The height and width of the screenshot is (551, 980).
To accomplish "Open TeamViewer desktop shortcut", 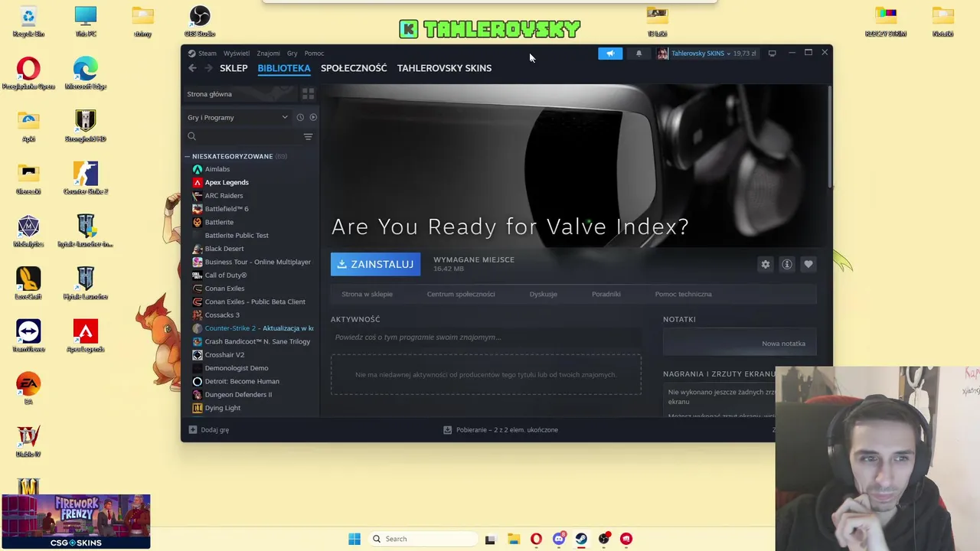I will pyautogui.click(x=28, y=336).
